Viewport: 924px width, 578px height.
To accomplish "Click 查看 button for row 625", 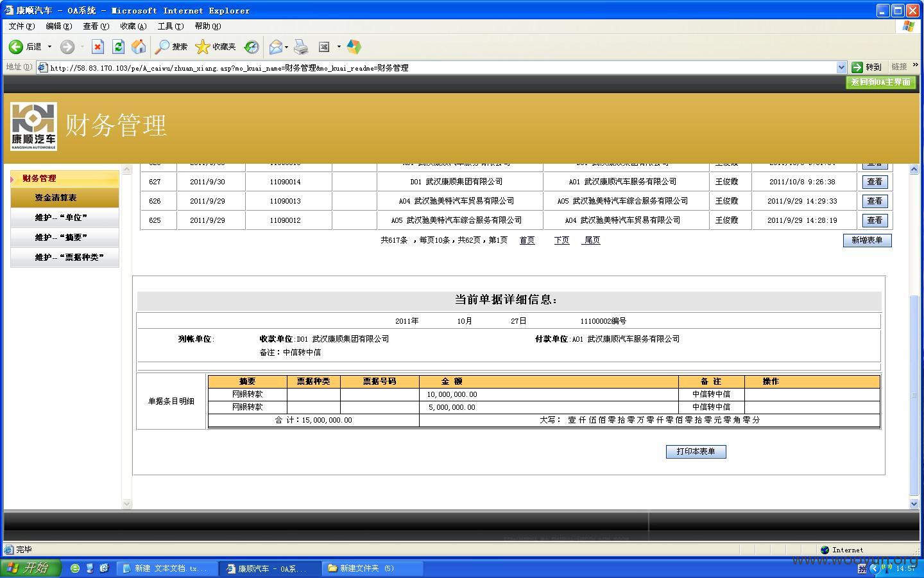I will (875, 220).
